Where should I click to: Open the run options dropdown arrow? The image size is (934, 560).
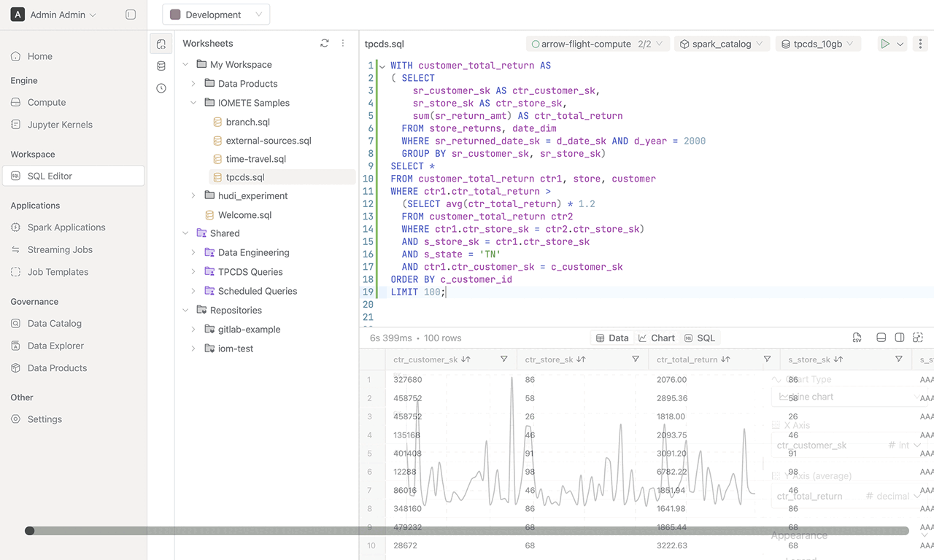click(900, 44)
